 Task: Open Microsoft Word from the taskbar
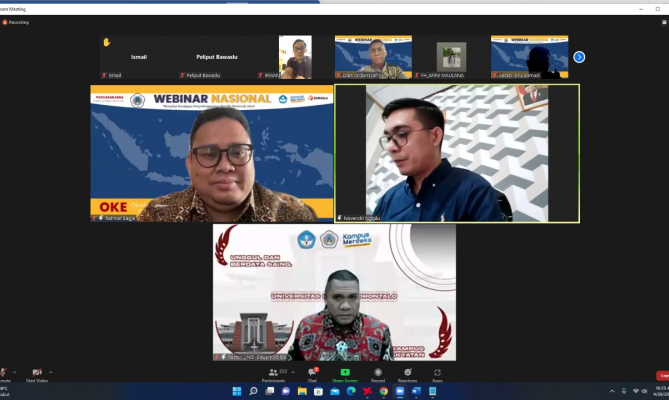click(x=416, y=391)
